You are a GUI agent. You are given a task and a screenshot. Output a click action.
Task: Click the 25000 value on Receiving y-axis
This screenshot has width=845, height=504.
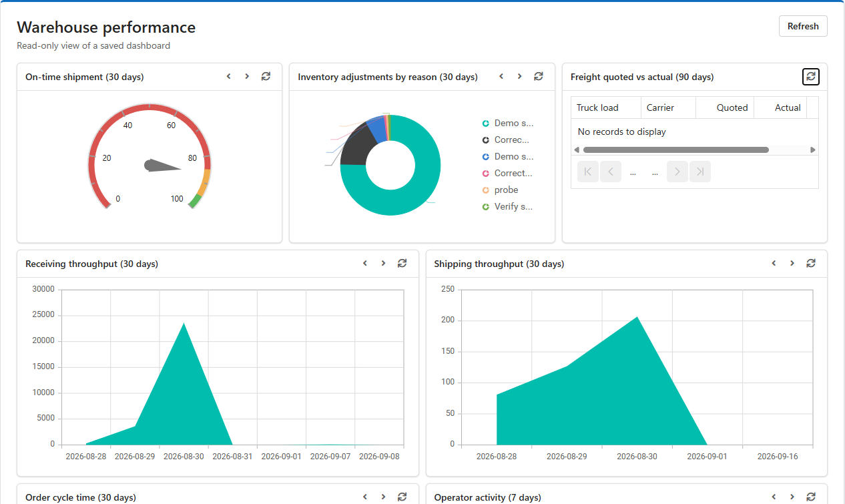click(43, 315)
